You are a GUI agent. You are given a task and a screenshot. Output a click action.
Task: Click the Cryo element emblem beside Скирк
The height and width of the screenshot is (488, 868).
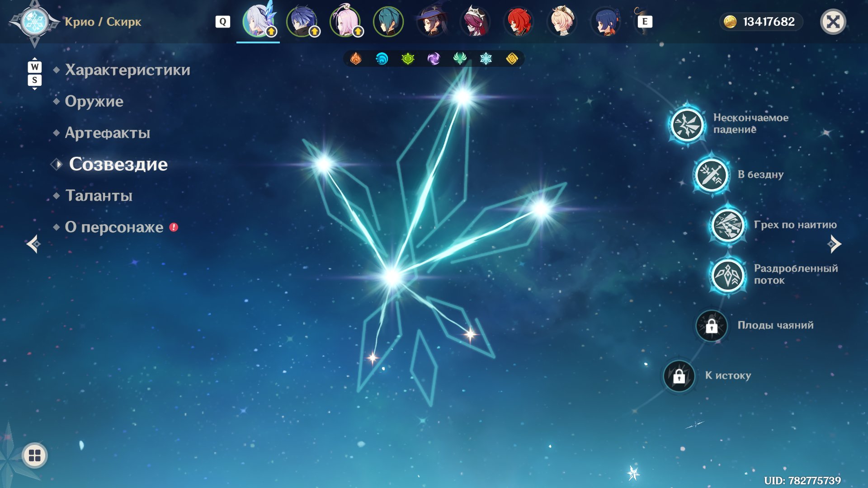click(x=34, y=22)
